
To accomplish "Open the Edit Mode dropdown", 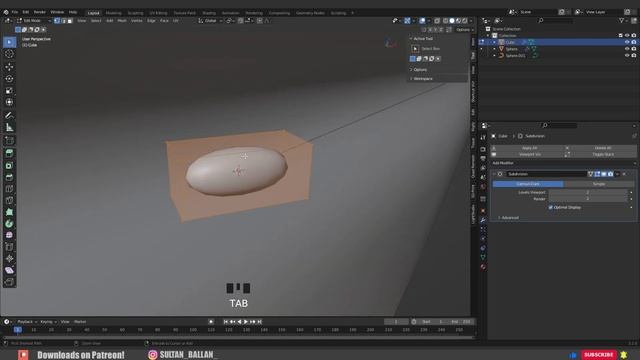I will pyautogui.click(x=34, y=20).
